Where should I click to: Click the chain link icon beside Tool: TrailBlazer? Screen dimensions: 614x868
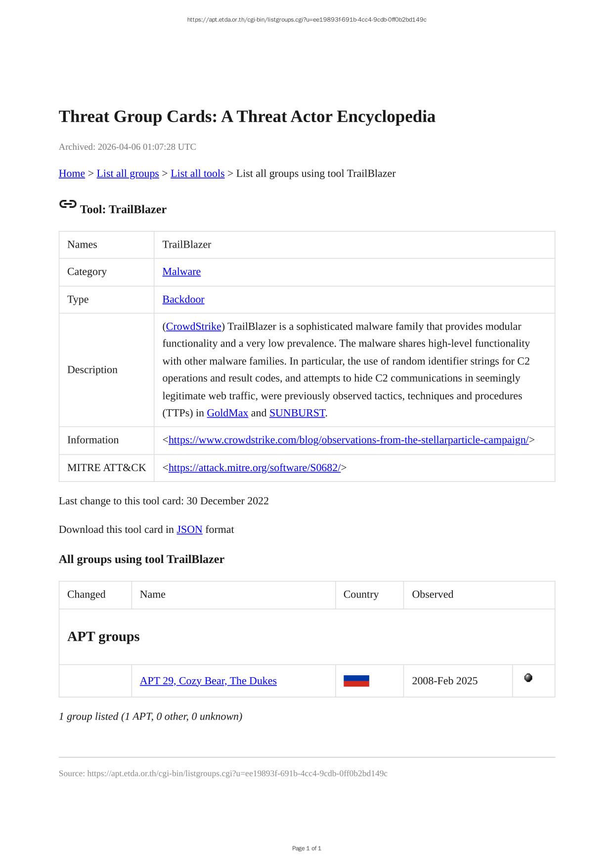(x=68, y=204)
